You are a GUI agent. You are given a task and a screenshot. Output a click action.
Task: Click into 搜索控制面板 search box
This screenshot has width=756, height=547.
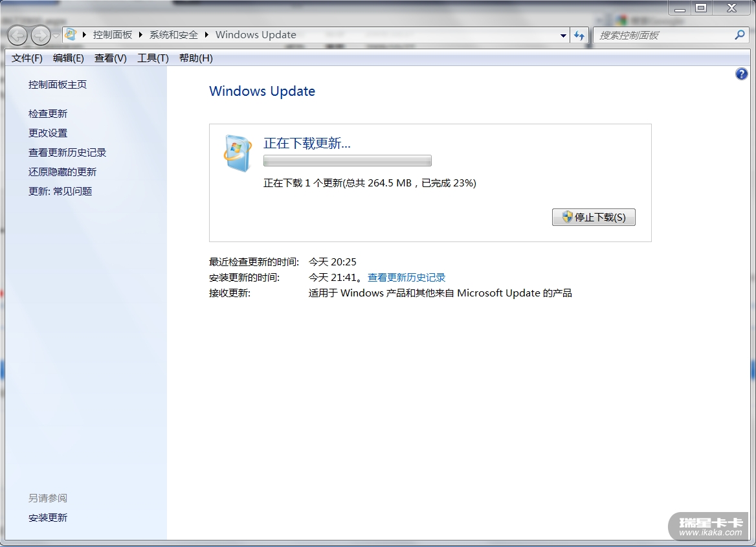click(663, 35)
